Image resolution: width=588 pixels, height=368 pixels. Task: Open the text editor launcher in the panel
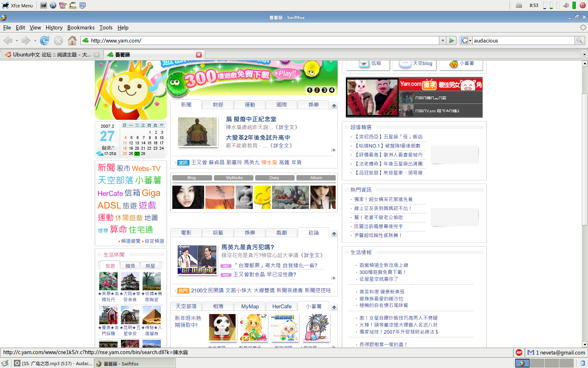[63, 5]
